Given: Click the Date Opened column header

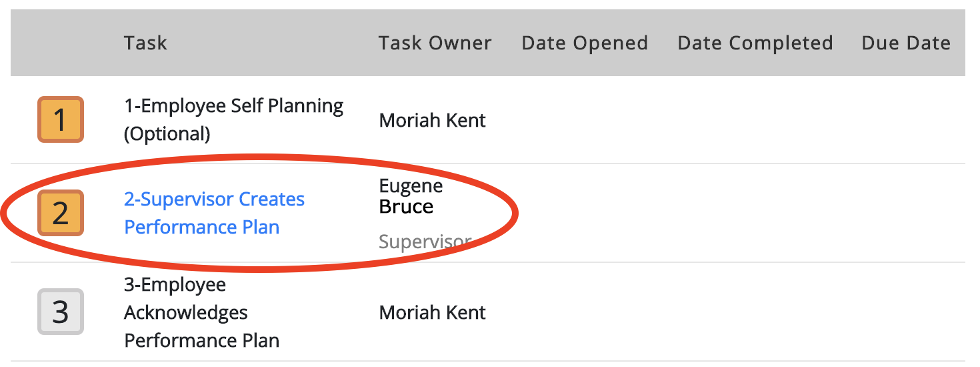Looking at the screenshot, I should coord(585,43).
